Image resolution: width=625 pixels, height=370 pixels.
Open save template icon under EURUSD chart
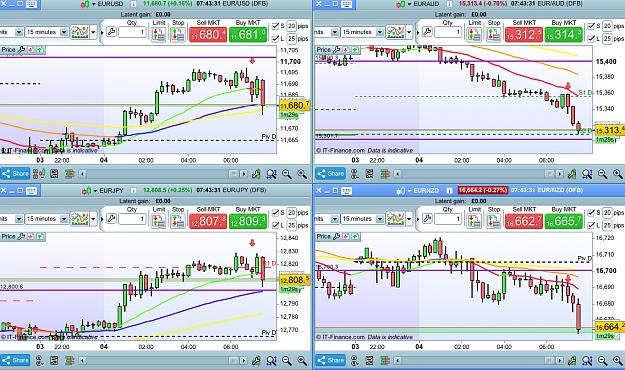tap(54, 174)
